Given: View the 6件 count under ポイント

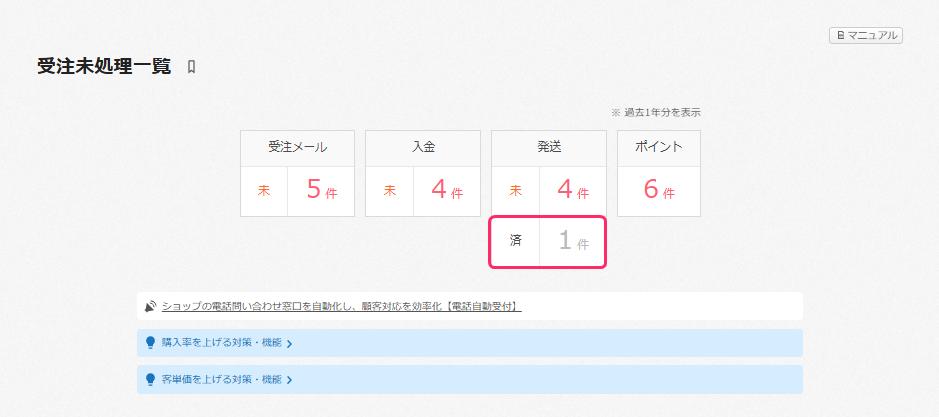Looking at the screenshot, I should coord(659,191).
